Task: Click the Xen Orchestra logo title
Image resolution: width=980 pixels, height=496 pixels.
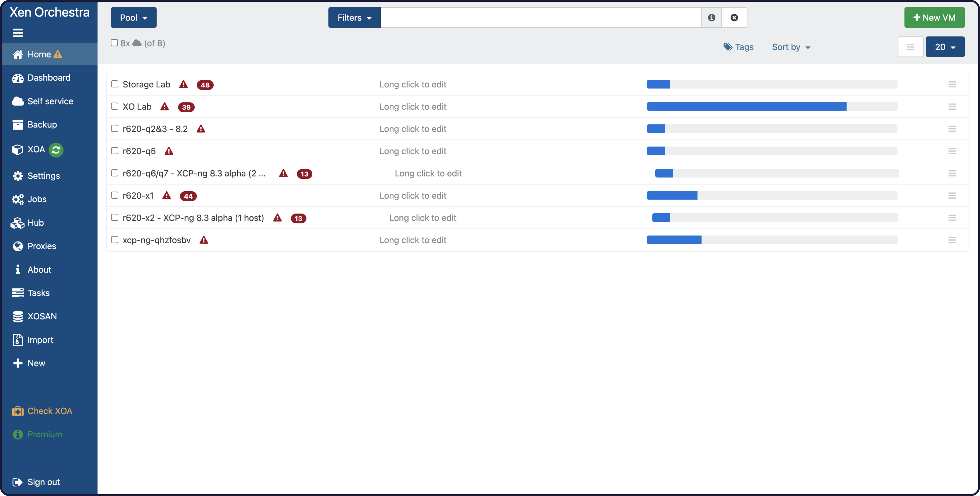Action: (x=50, y=12)
